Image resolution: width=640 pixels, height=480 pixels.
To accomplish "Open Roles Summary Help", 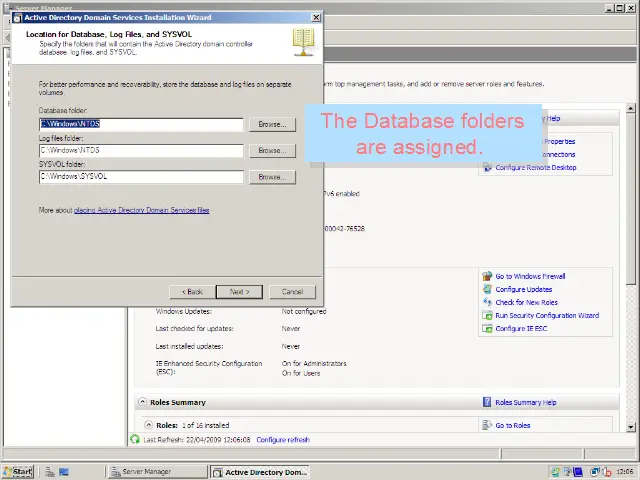I will (526, 402).
